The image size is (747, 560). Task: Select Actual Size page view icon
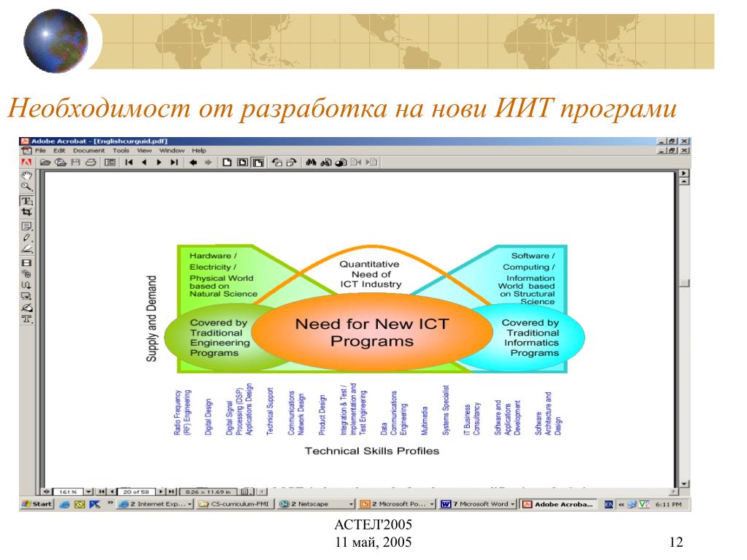pos(228,163)
